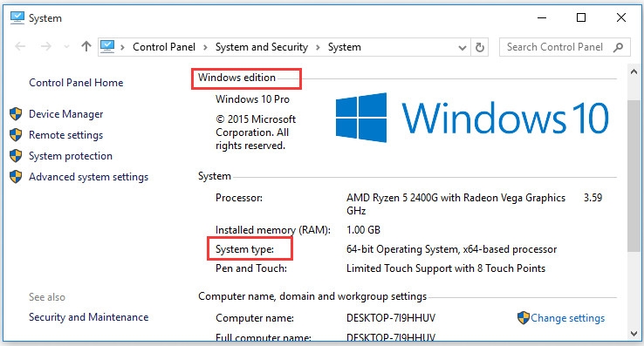644x346 pixels.
Task: Click Limited Touch Support value text
Action: coord(446,268)
